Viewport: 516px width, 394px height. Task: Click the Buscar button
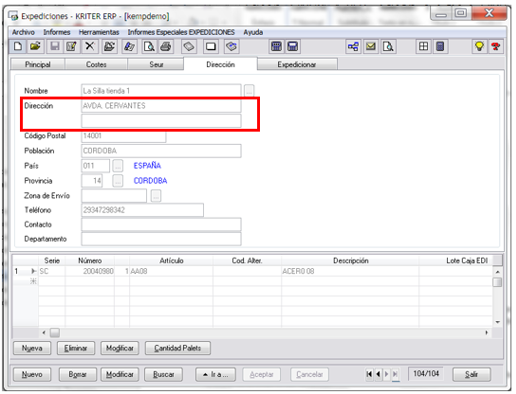click(x=164, y=374)
